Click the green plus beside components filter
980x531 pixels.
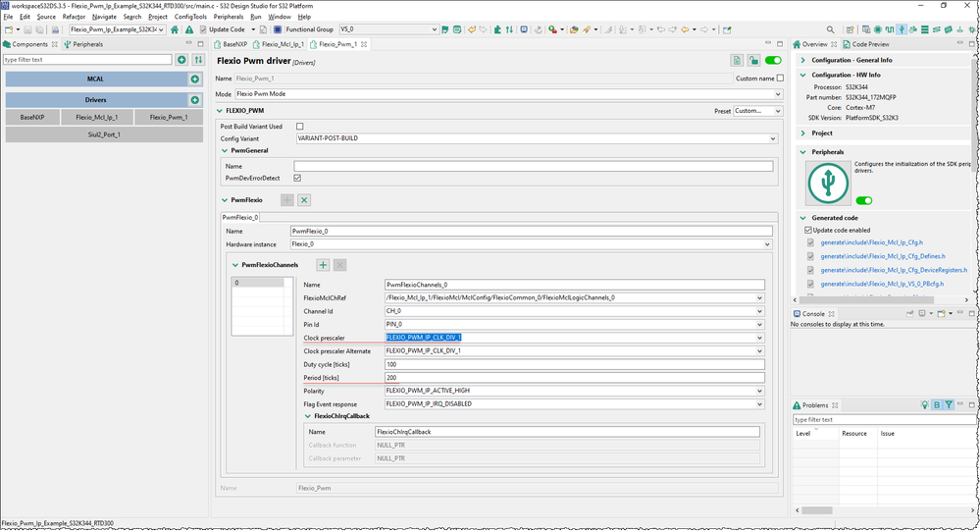pyautogui.click(x=181, y=60)
